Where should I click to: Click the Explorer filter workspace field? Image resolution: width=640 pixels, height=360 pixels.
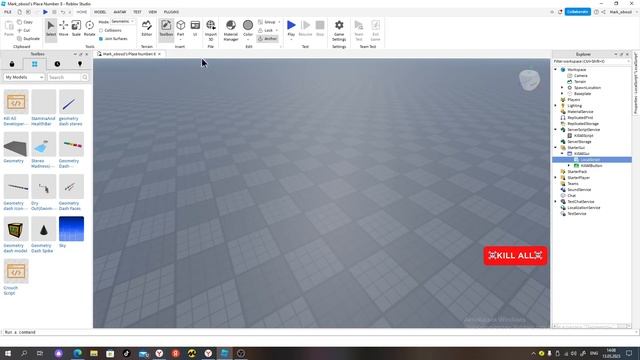[x=591, y=61]
